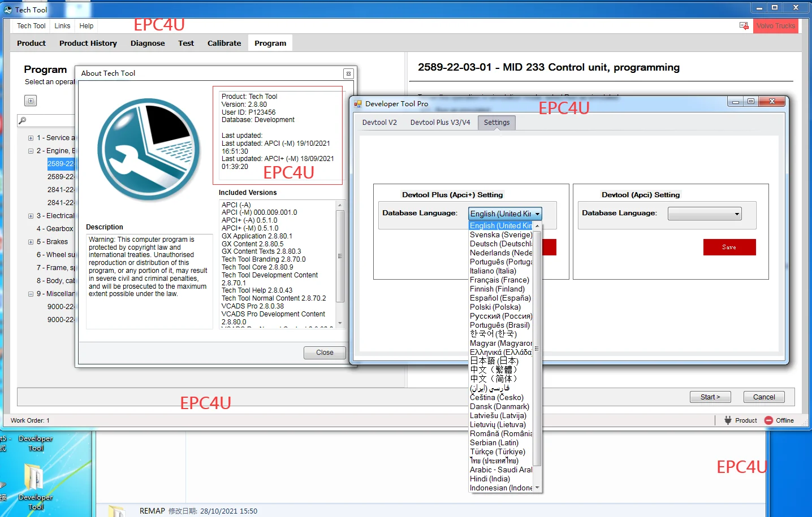
Task: Open the Links menu
Action: (x=62, y=26)
